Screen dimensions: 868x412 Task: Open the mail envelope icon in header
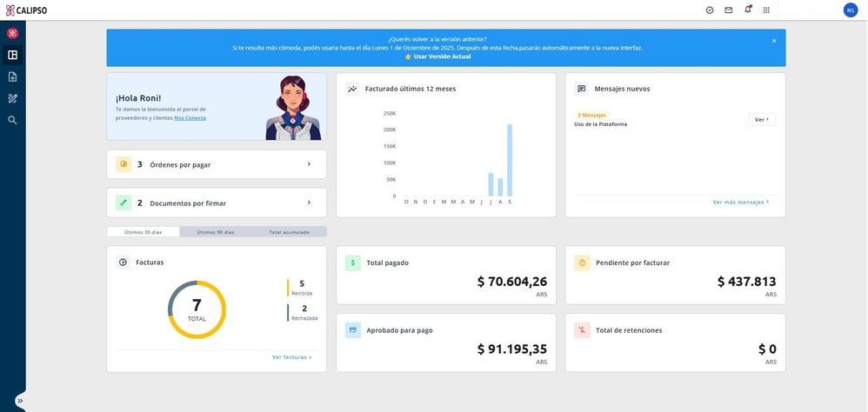click(x=729, y=10)
